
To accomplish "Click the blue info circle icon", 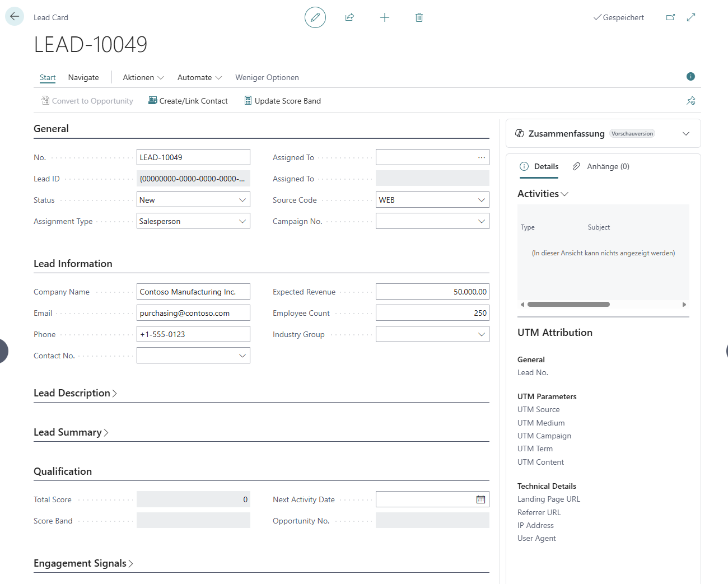I will click(690, 77).
